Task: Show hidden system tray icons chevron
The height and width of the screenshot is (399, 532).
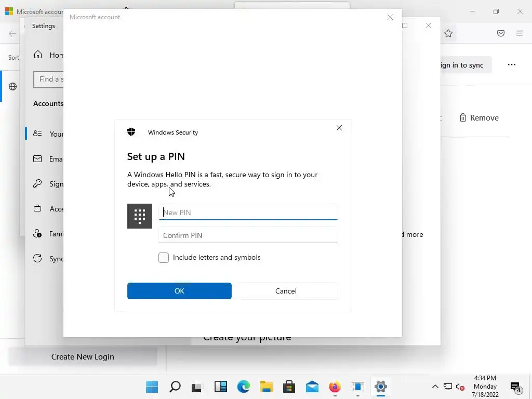Action: point(435,387)
